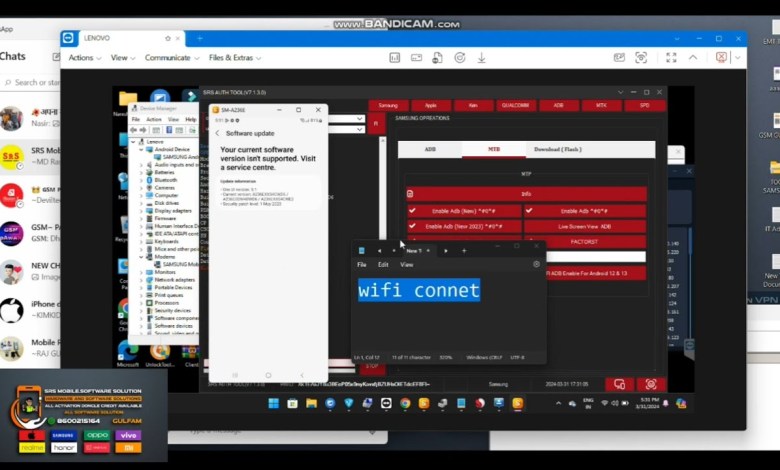Click the Samsung brand button in SRS tool

pos(388,105)
